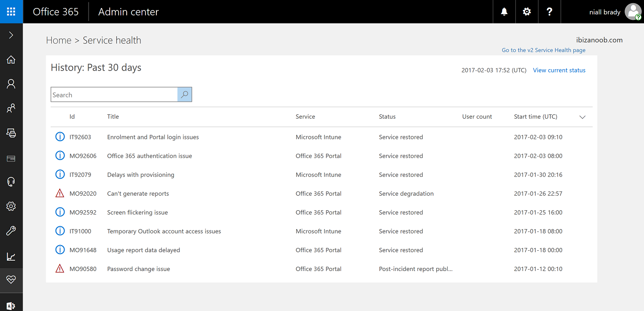Click warning icon for incident MO92020
The image size is (644, 311).
[60, 193]
